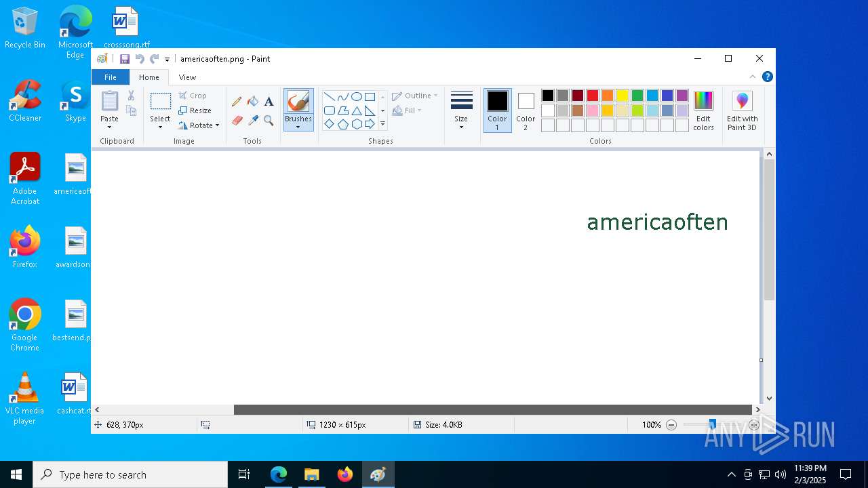868x488 pixels.
Task: Select Color 2 background swatch
Action: click(x=526, y=110)
